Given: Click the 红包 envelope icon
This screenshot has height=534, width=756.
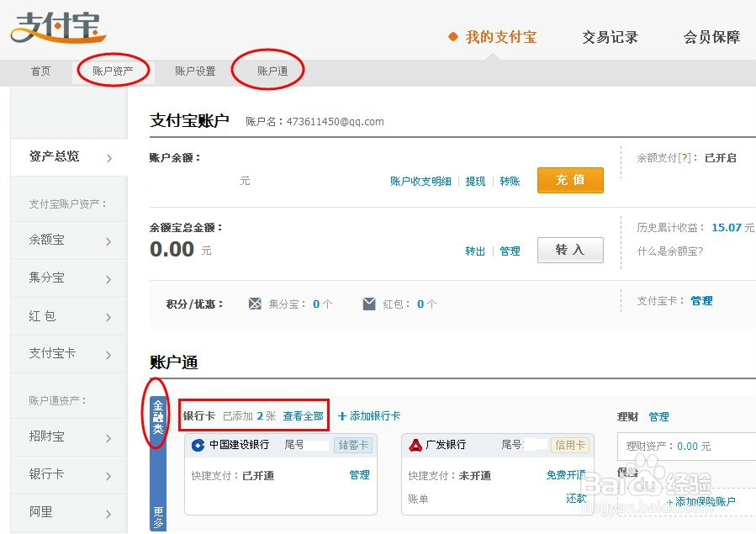Looking at the screenshot, I should (369, 304).
